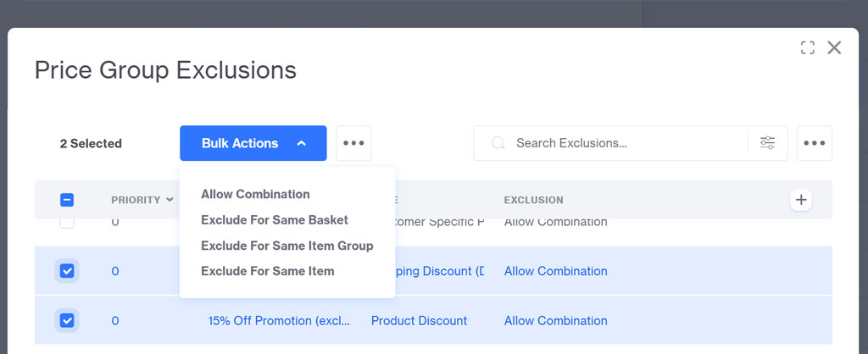Click priority 0 in the Shipping Discount row
This screenshot has width=868, height=354.
[115, 271]
